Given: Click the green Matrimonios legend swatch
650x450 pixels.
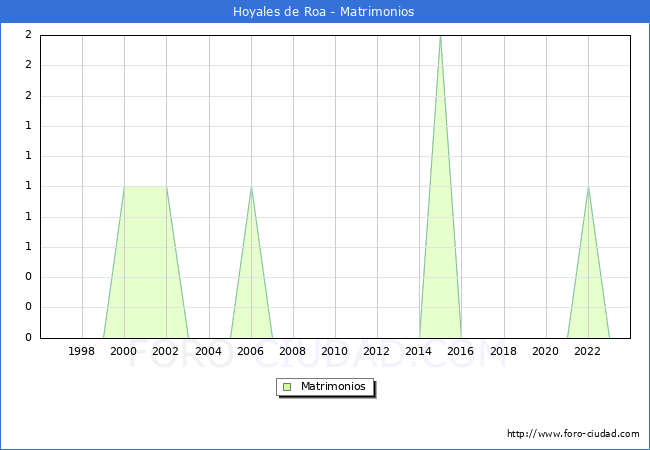Looking at the screenshot, I should tap(287, 387).
